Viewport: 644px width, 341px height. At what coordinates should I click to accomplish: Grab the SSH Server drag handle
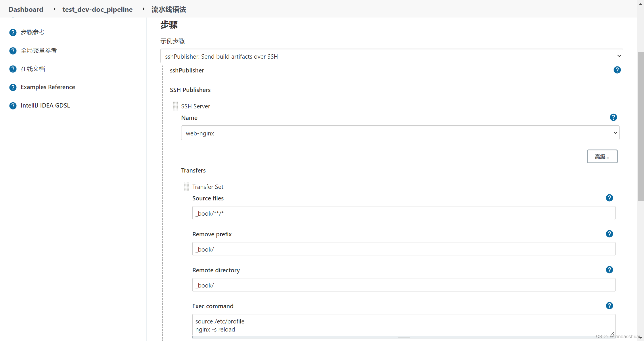pyautogui.click(x=175, y=106)
